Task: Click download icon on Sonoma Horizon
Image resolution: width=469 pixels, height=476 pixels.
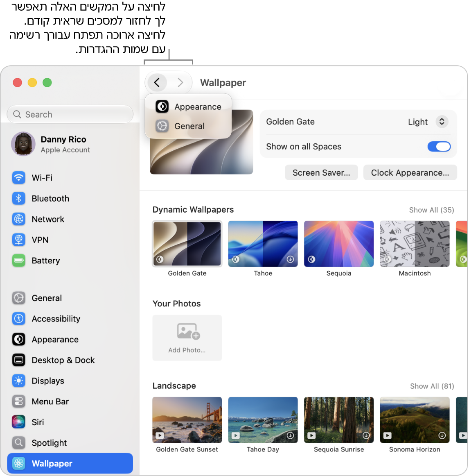Action: 442,435
